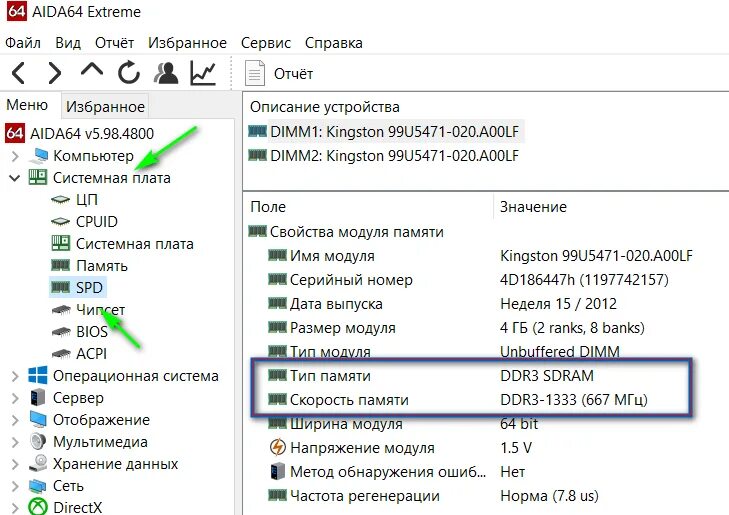The image size is (729, 515).
Task: Go back with the left arrow toolbar icon
Action: pyautogui.click(x=19, y=73)
